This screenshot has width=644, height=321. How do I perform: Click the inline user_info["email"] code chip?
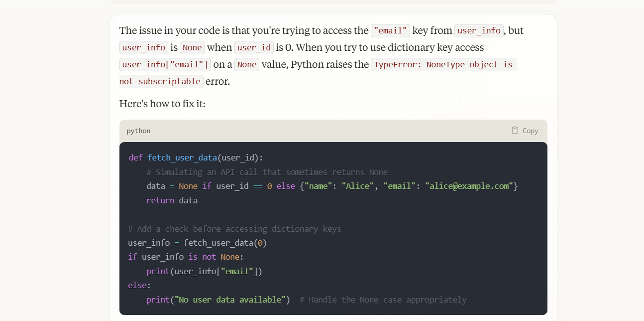(x=165, y=64)
